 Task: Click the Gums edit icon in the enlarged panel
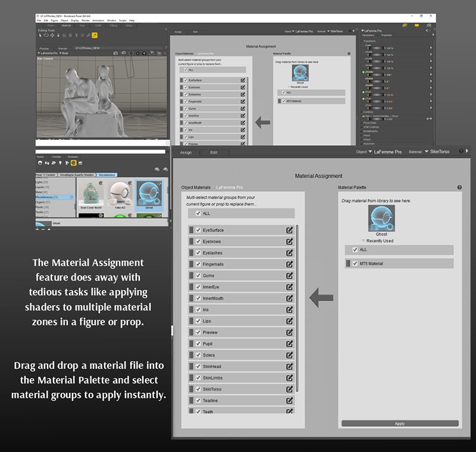coord(290,275)
